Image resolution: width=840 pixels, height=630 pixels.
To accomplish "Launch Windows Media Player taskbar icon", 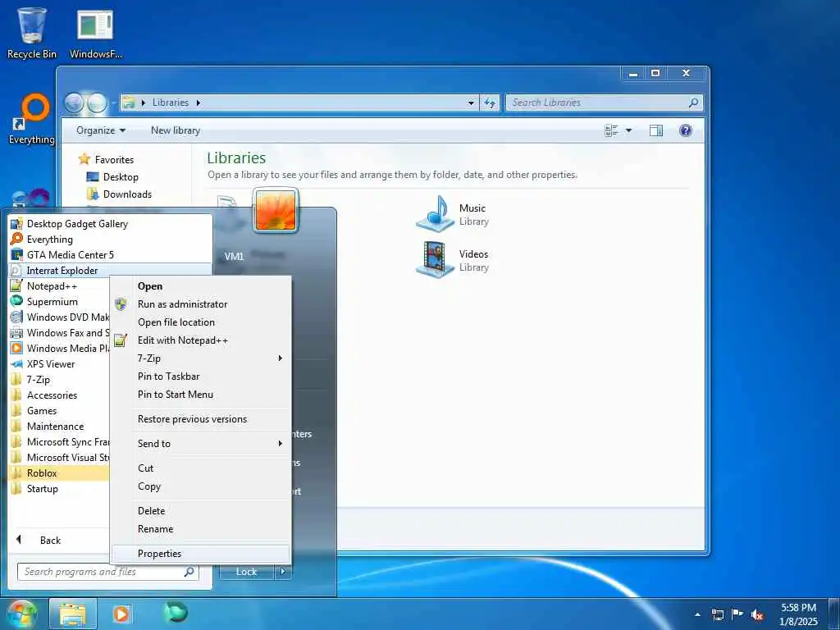I will pos(121,614).
